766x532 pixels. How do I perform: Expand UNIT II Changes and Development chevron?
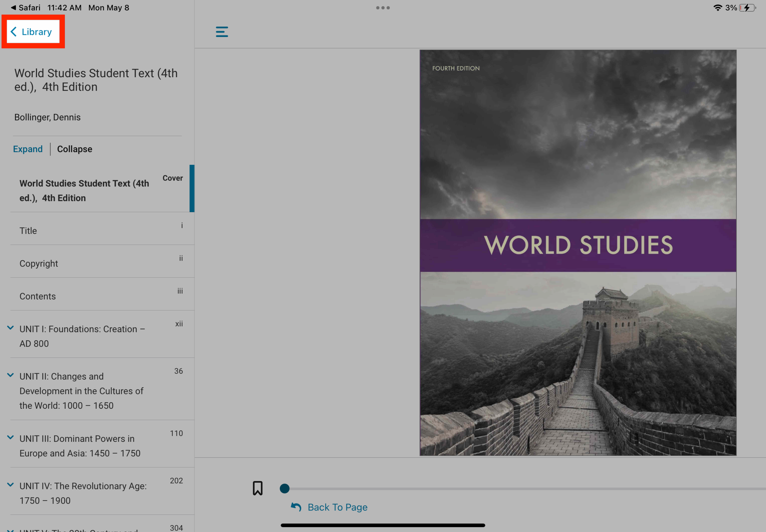[x=10, y=375]
